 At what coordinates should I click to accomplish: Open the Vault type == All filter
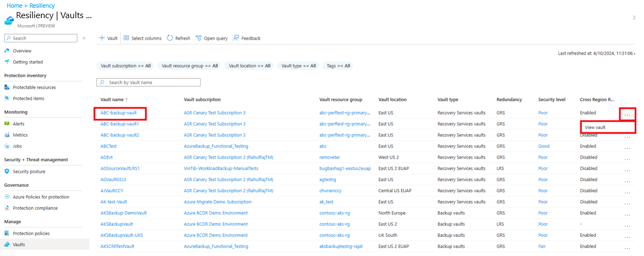click(298, 66)
